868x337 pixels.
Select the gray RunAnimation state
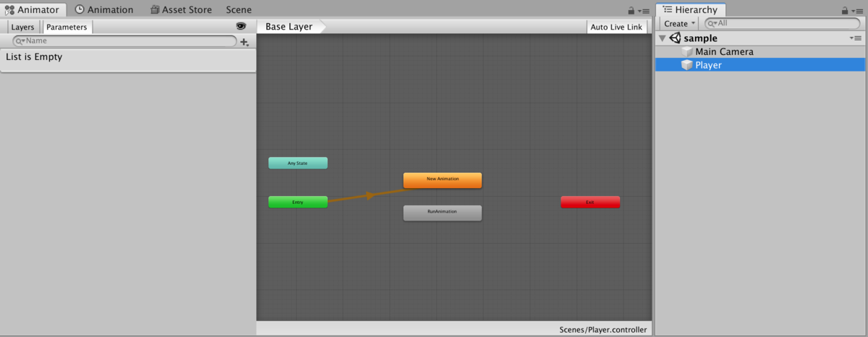[x=442, y=213]
